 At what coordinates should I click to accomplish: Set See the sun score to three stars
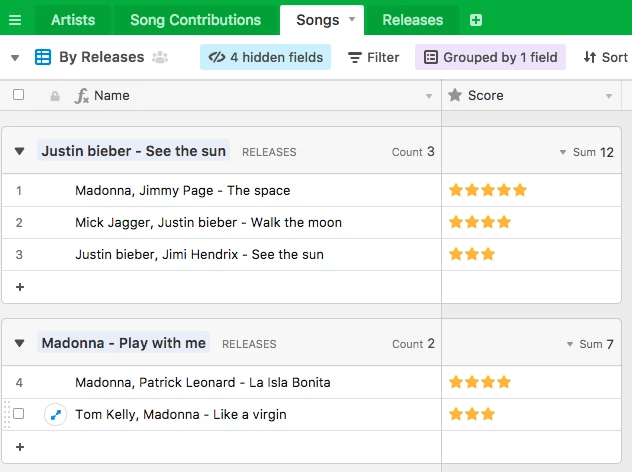click(x=488, y=254)
